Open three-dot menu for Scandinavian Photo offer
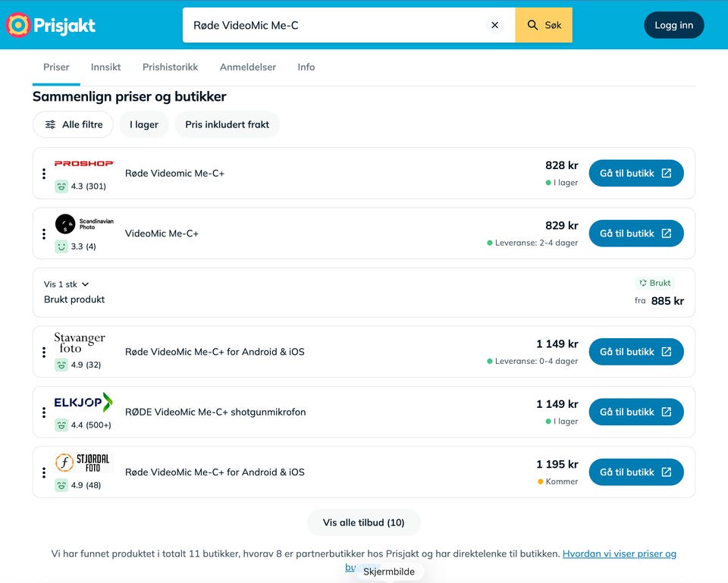This screenshot has height=583, width=728. pos(44,234)
